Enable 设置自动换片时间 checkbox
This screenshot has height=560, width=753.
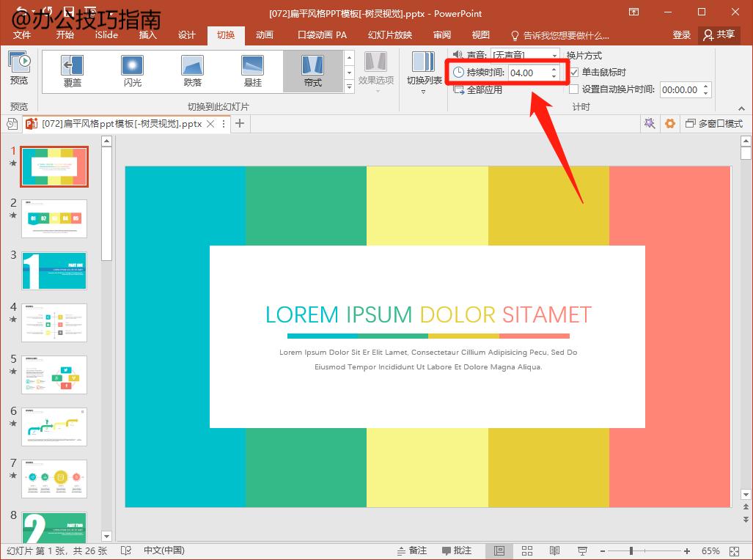click(574, 89)
